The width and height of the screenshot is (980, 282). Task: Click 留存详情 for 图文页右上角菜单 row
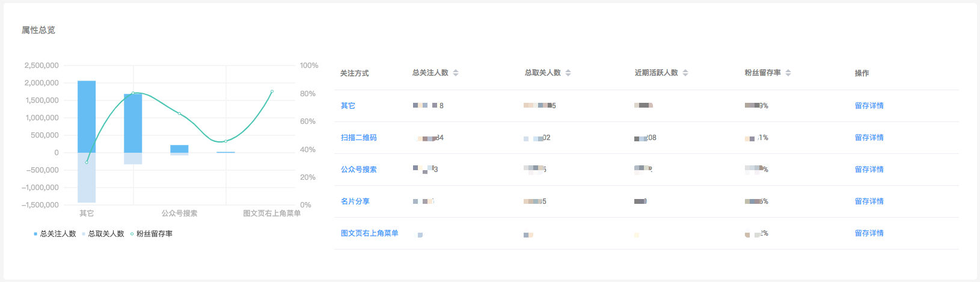coord(869,233)
